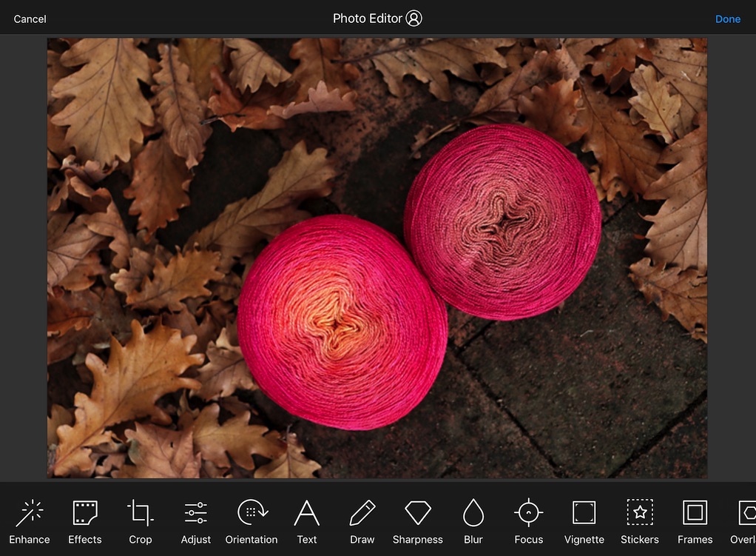Select the Draw pencil tool
The height and width of the screenshot is (556, 756).
[362, 521]
